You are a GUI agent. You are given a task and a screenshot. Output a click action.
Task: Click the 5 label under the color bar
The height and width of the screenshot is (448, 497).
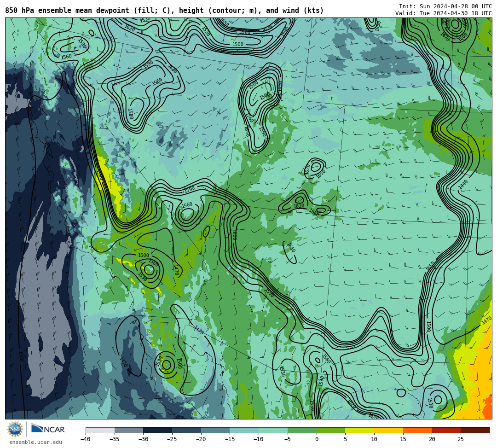click(x=346, y=439)
